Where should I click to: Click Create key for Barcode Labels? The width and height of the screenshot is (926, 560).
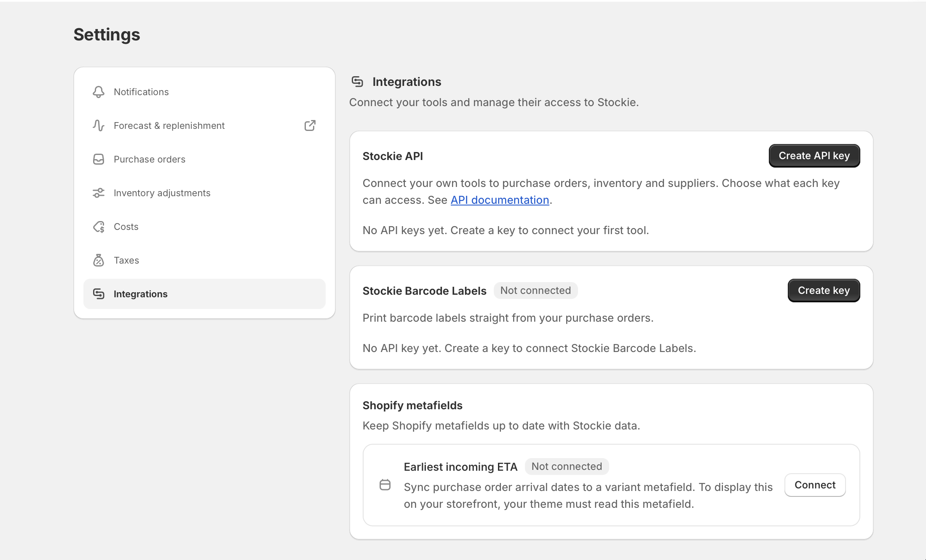click(824, 291)
